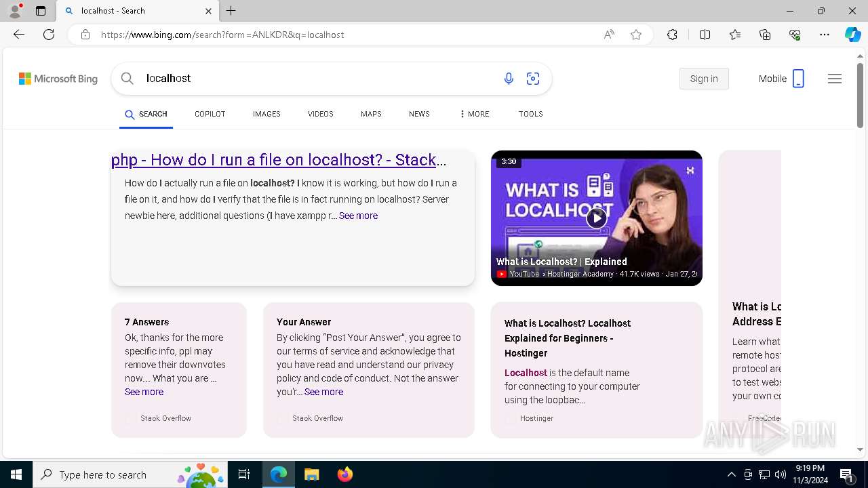This screenshot has width=868, height=488.
Task: Click See more under Your Answer
Action: pyautogui.click(x=323, y=392)
